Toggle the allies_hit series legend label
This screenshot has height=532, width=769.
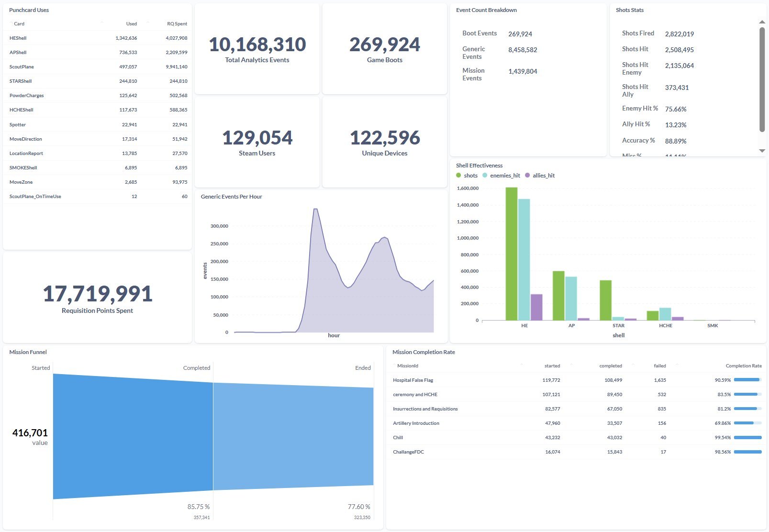(544, 176)
